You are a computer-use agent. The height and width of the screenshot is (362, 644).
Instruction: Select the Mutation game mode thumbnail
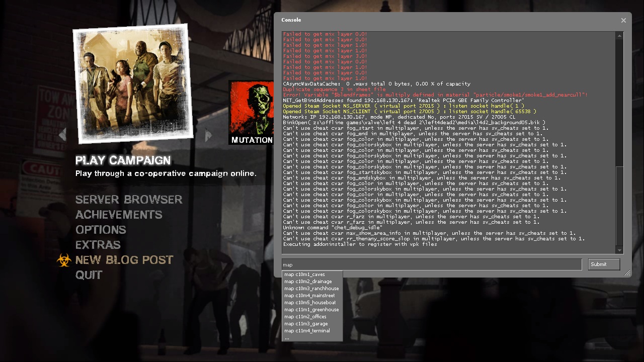[x=251, y=113]
